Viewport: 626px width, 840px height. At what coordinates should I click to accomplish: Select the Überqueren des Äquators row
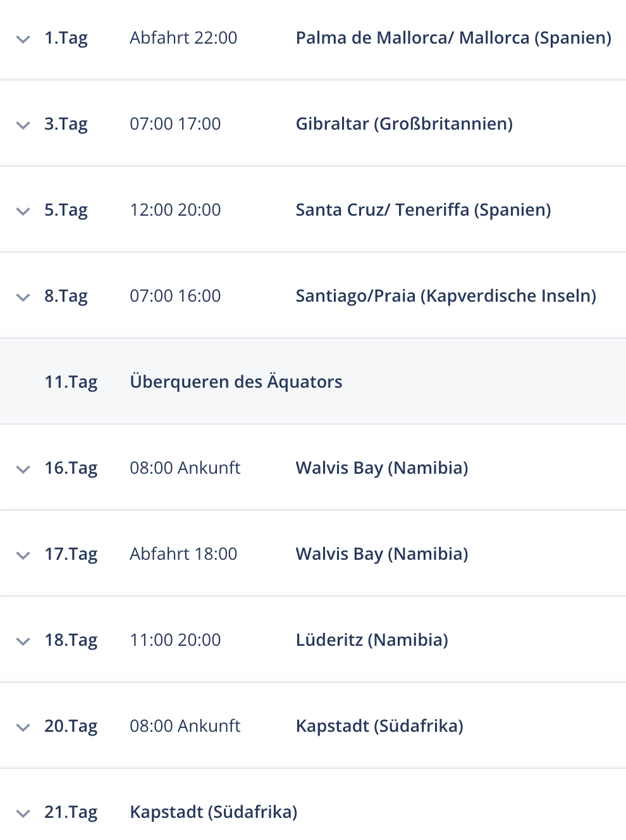point(313,381)
